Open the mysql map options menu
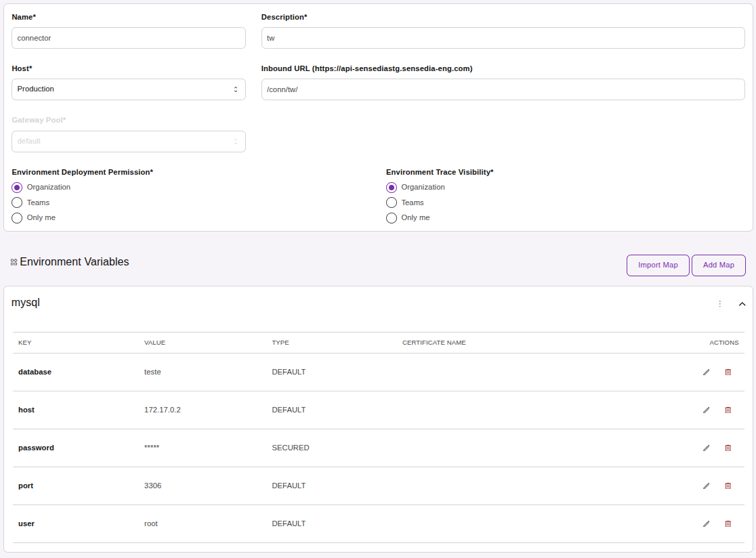The width and height of the screenshot is (756, 558). click(x=720, y=303)
